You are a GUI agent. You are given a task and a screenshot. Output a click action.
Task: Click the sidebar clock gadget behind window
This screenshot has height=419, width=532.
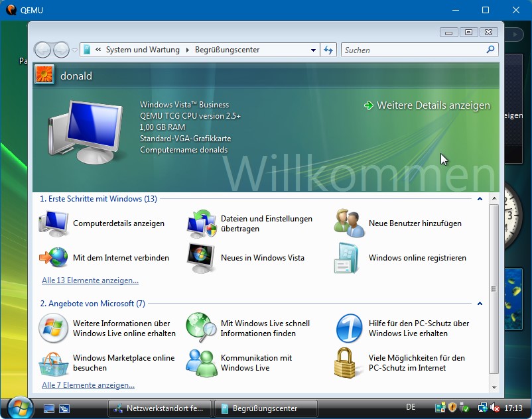(513, 215)
